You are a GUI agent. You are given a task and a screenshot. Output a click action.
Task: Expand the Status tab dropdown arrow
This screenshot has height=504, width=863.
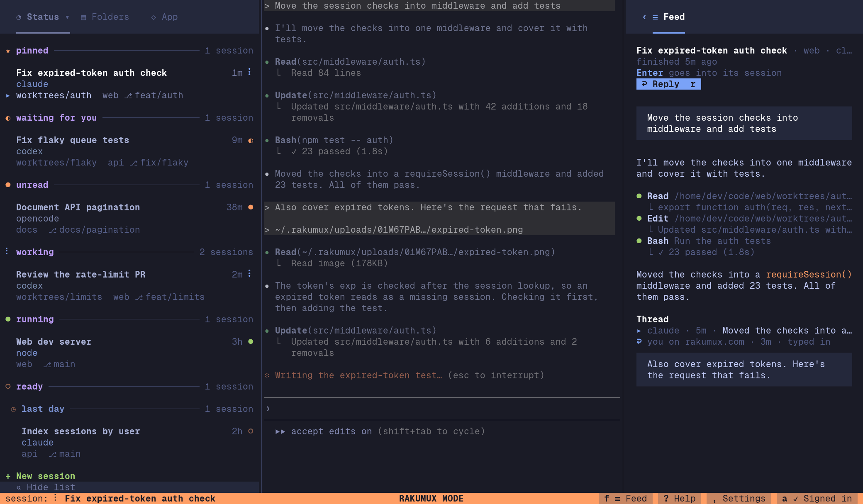[x=67, y=17]
